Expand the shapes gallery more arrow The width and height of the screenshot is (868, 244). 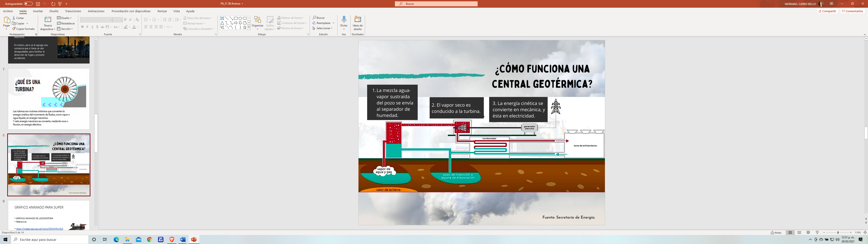click(x=249, y=28)
